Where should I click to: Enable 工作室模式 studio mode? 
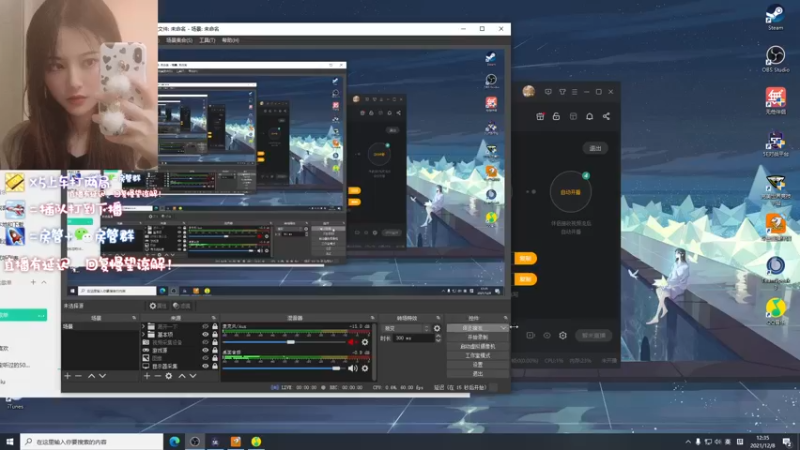[478, 356]
